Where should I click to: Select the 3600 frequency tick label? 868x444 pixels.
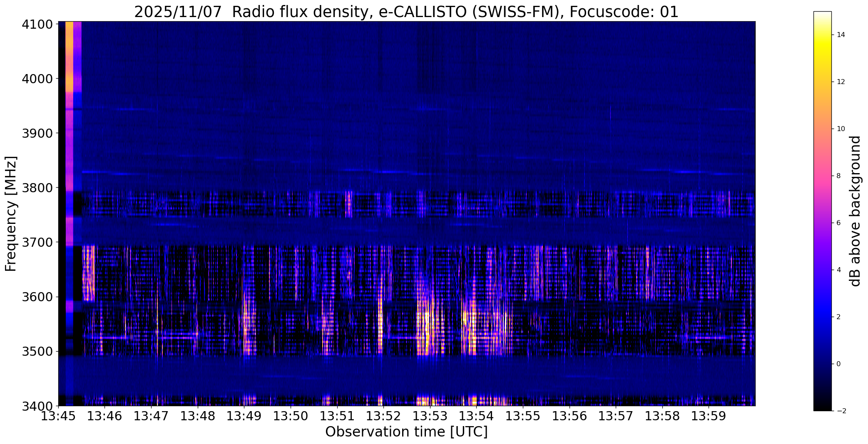point(37,297)
